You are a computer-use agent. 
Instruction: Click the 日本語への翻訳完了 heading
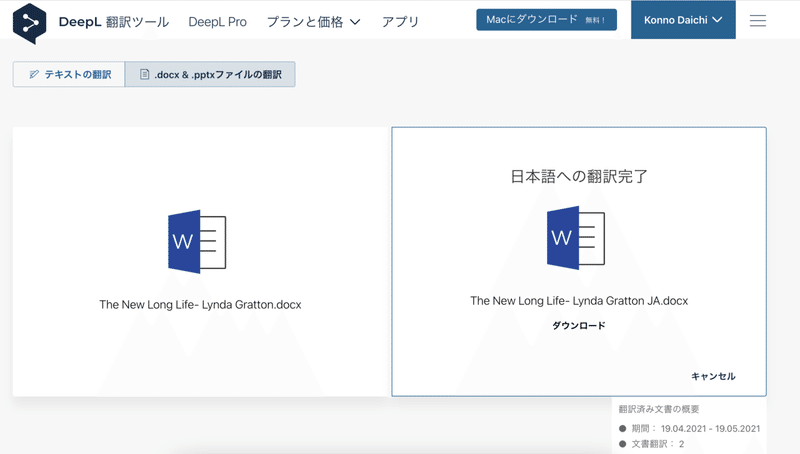pos(579,176)
